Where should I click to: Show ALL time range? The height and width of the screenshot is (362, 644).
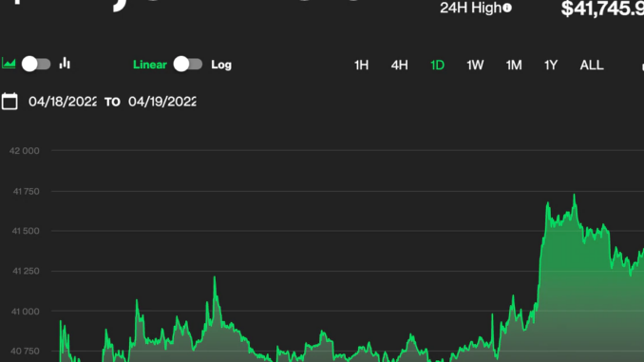(x=592, y=65)
